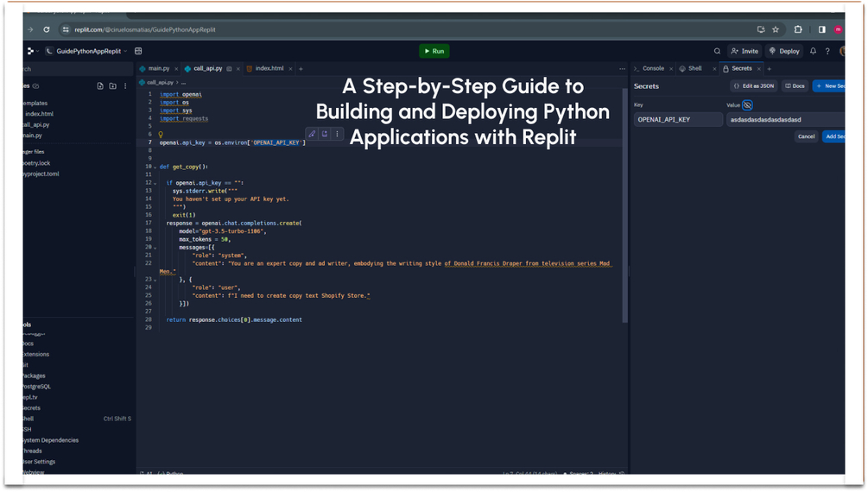Reload the browser page

point(47,29)
